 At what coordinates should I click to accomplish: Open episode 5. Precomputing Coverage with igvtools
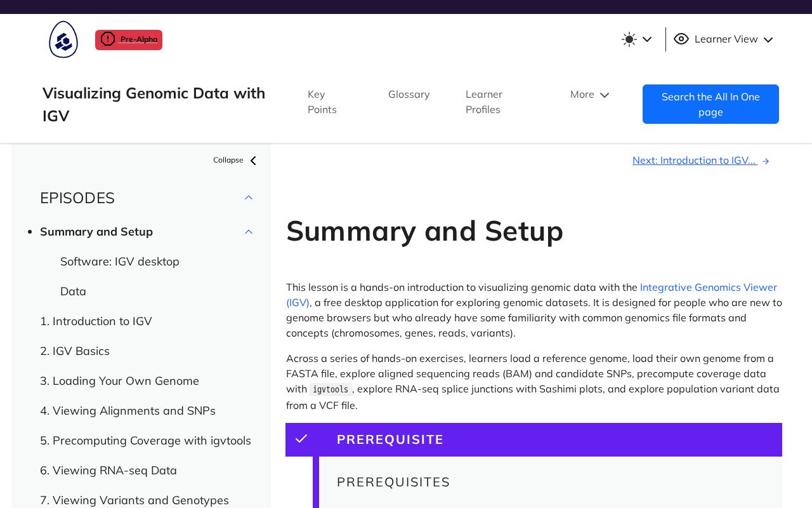(145, 441)
